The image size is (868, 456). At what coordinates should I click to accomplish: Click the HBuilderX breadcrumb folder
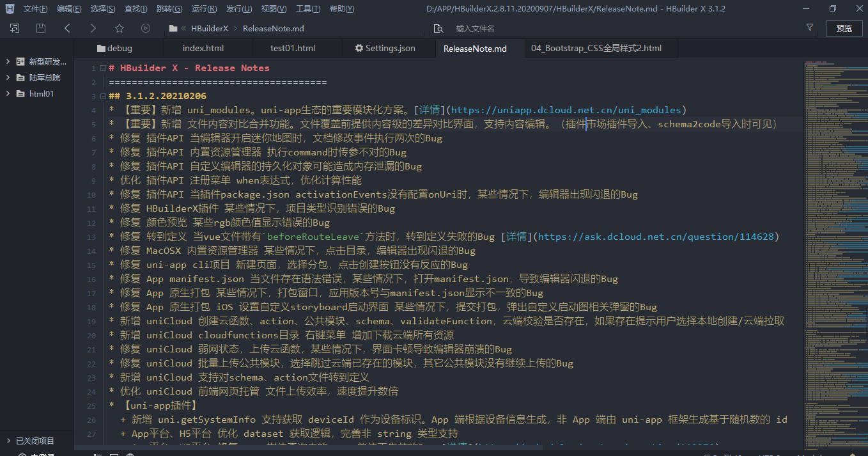[x=209, y=29]
